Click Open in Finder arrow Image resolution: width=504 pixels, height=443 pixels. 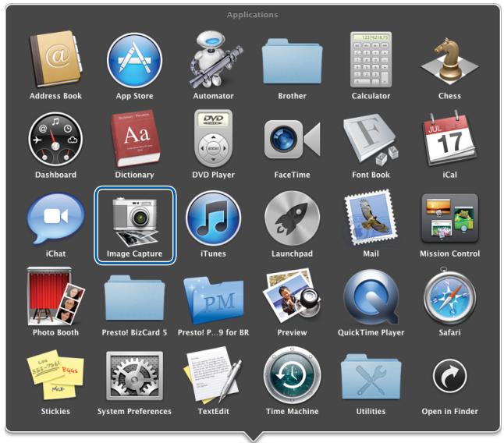(449, 376)
